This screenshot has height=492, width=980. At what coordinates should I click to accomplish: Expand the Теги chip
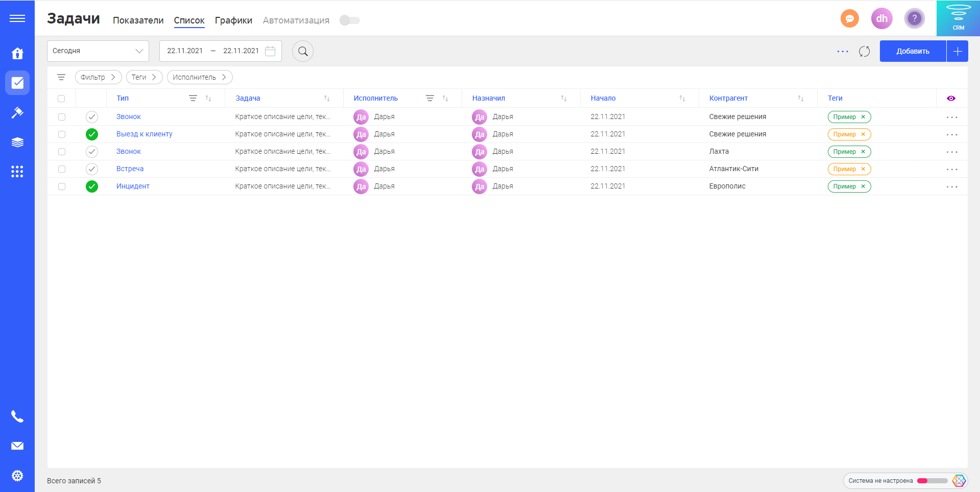click(145, 77)
